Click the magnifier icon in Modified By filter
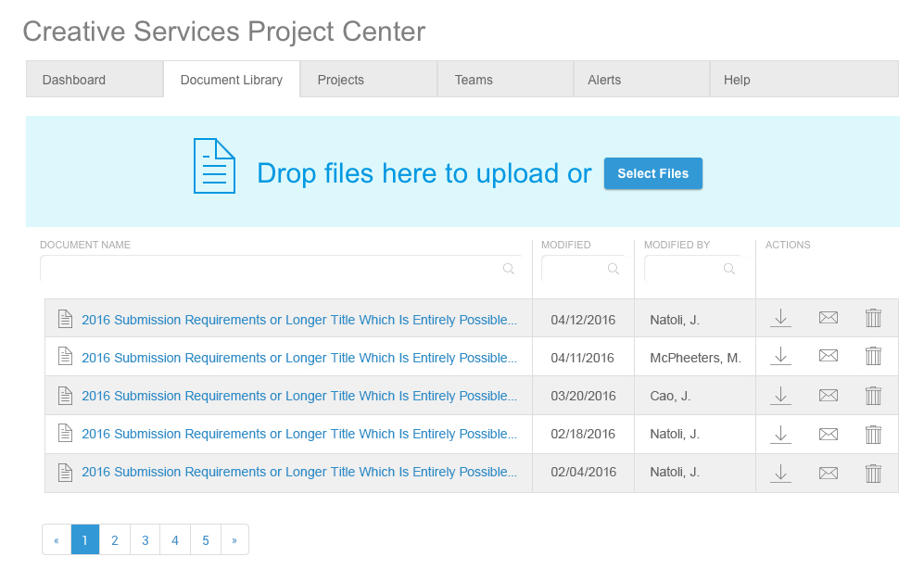The height and width of the screenshot is (582, 924). click(729, 269)
